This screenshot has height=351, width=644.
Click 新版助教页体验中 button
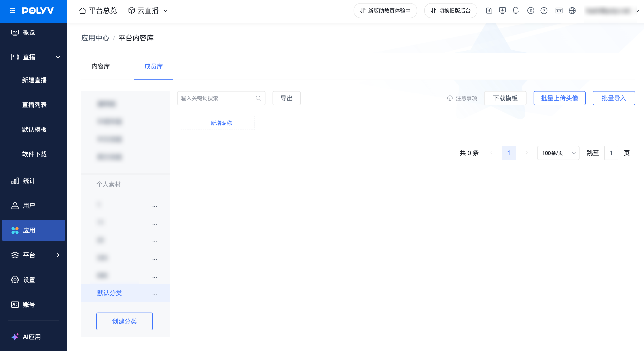385,11
